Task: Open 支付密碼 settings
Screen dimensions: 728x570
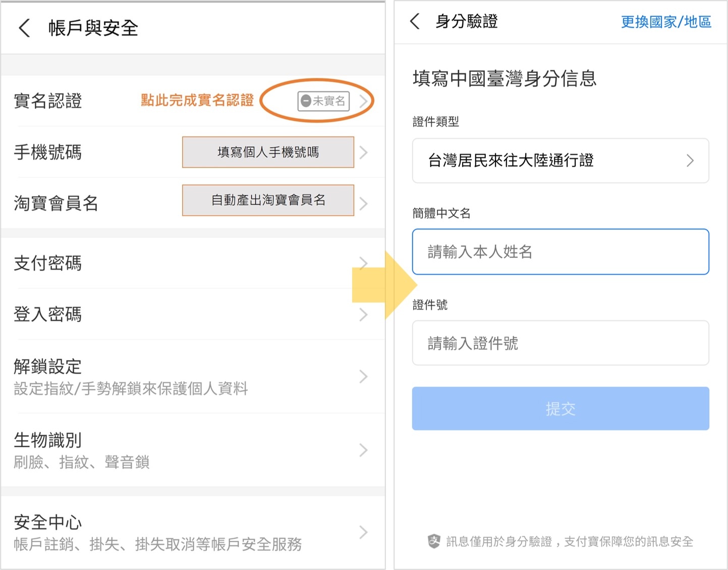Action: coord(193,263)
